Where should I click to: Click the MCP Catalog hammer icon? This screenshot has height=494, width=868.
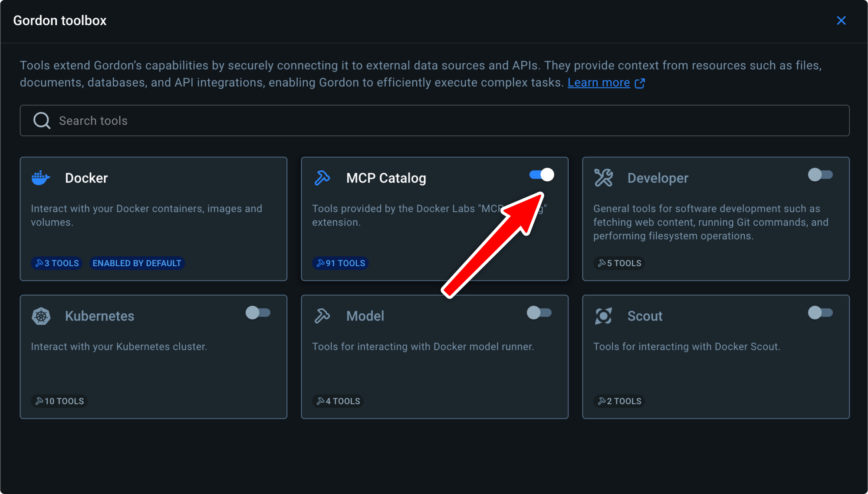click(x=322, y=178)
